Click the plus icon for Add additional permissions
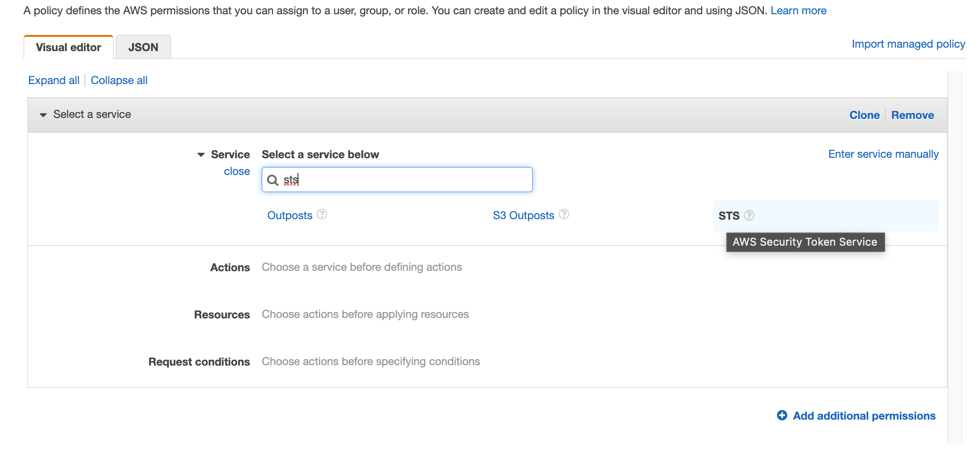The height and width of the screenshot is (455, 980). pos(782,415)
